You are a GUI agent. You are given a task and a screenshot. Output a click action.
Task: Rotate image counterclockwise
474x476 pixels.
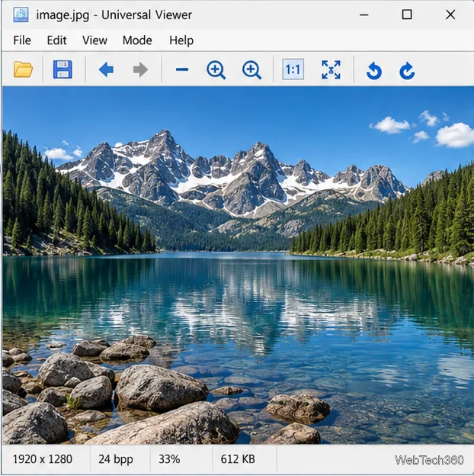(x=374, y=71)
